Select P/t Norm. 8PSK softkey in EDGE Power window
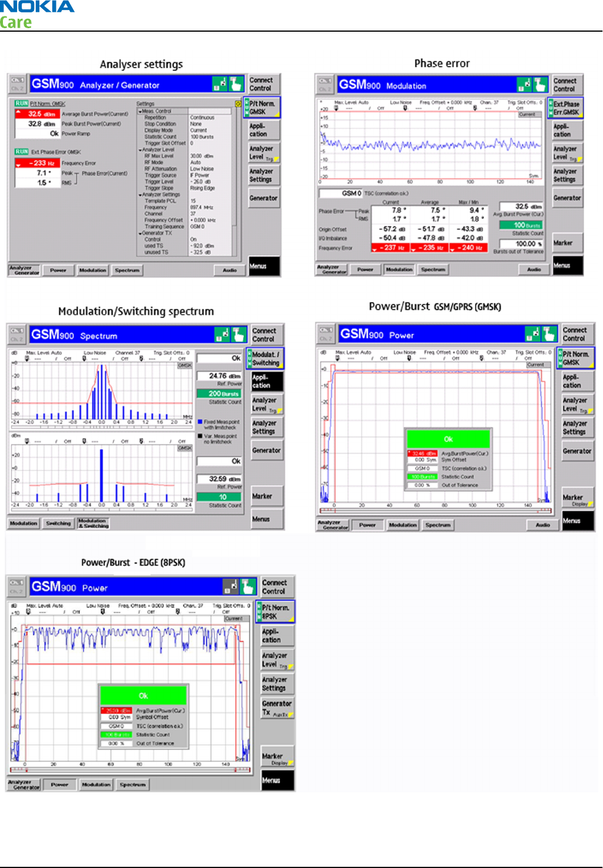The image size is (603, 868). [276, 612]
